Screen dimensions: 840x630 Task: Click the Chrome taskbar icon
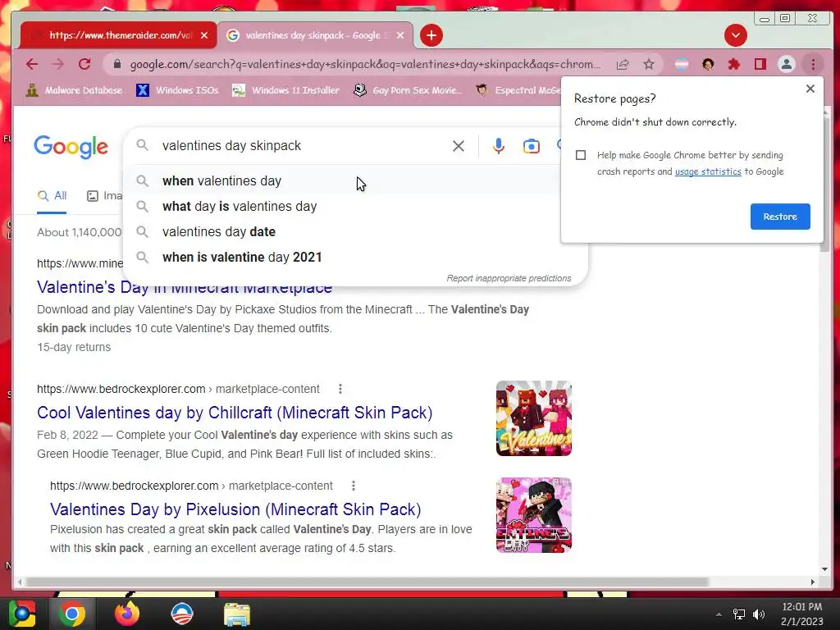(71, 614)
